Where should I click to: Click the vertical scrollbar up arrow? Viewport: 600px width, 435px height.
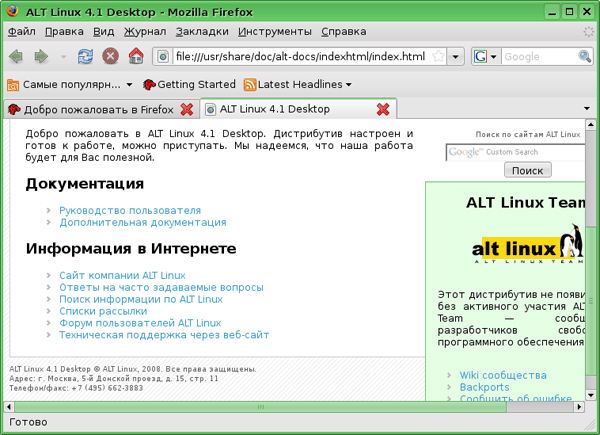coord(590,124)
